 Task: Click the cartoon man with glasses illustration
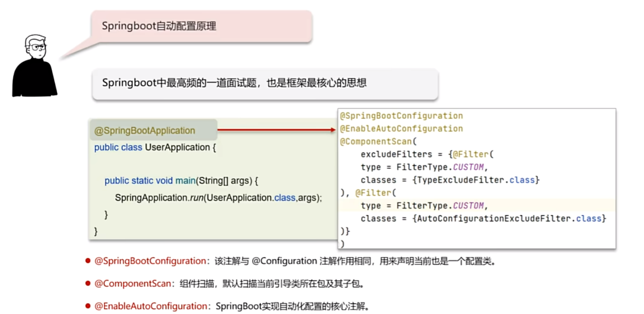point(34,65)
